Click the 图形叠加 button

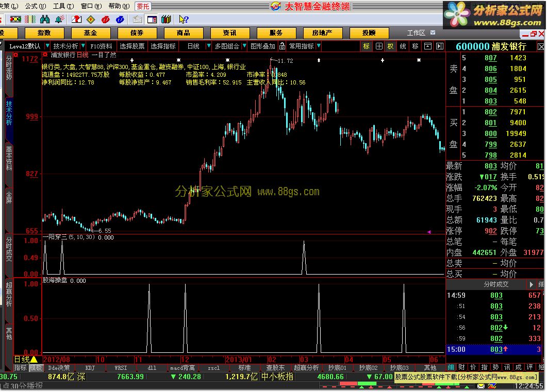(x=263, y=46)
